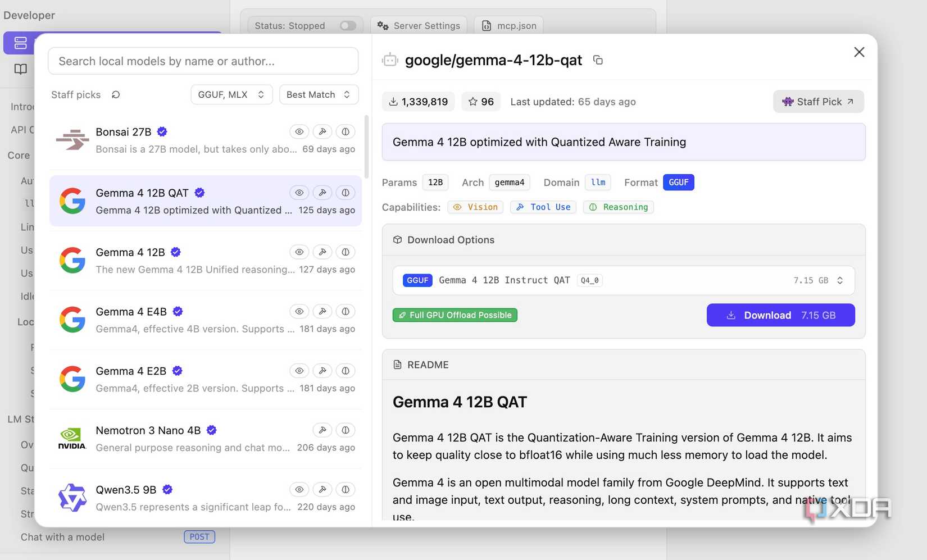This screenshot has width=927, height=560.
Task: Copy the google/gemma-4-12b-qat model name
Action: [598, 60]
